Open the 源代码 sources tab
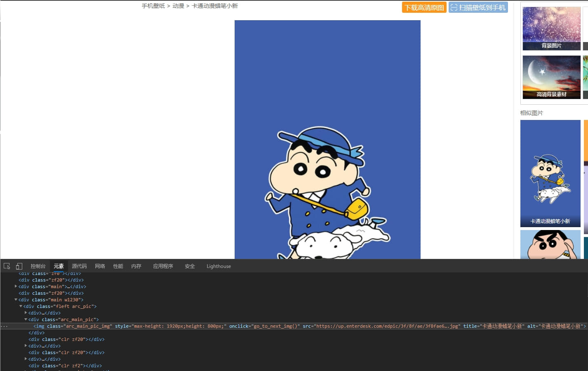Image resolution: width=588 pixels, height=371 pixels. 79,266
